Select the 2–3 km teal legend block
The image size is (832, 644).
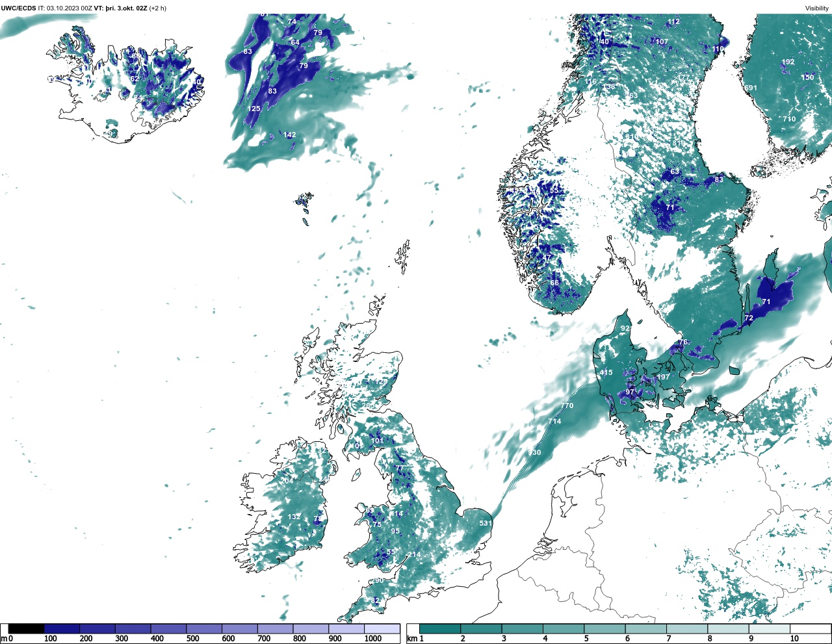(x=481, y=628)
